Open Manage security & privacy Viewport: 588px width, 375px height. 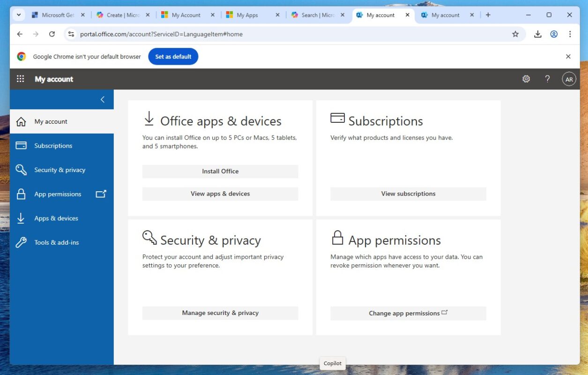click(220, 313)
